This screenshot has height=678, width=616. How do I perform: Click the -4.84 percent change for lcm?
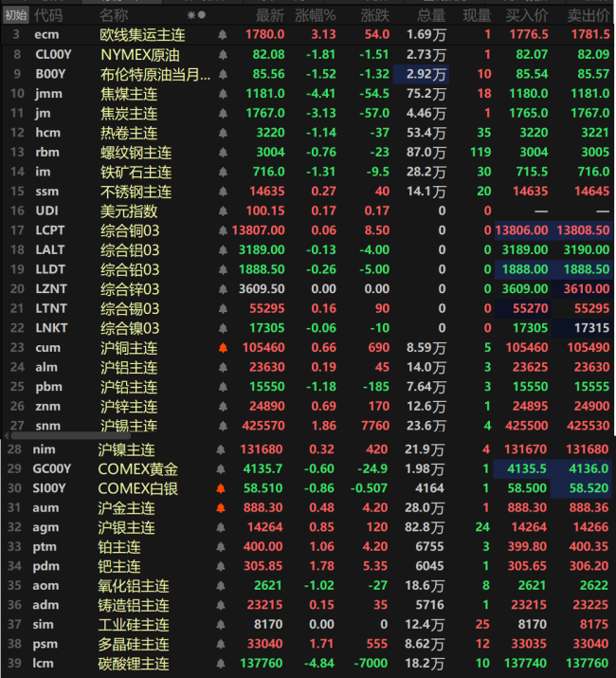tap(319, 663)
